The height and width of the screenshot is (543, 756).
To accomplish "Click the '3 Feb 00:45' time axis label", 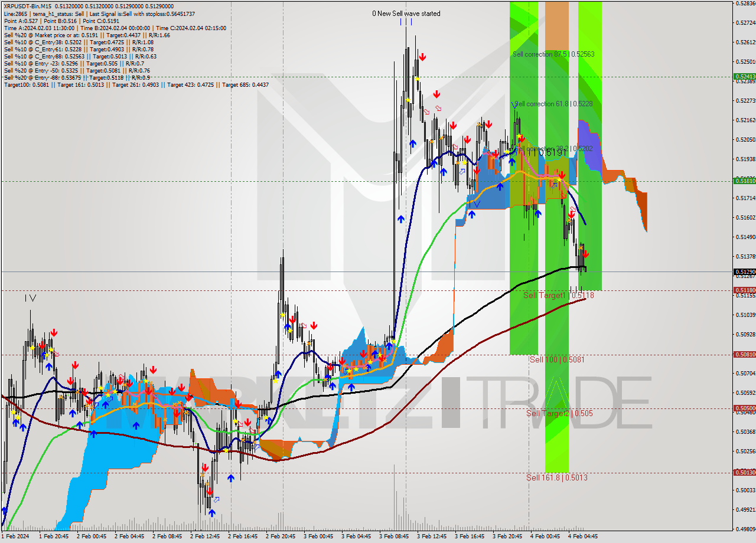I will coord(318,537).
